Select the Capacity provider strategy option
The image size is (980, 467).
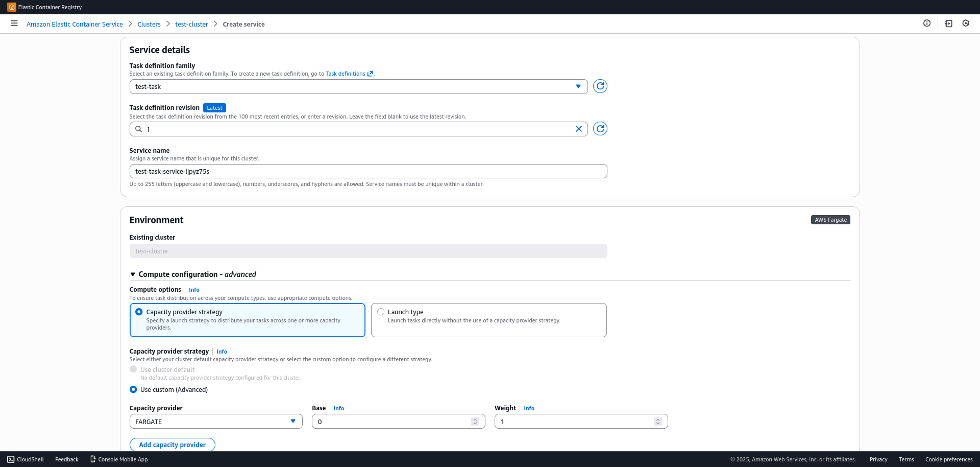139,312
